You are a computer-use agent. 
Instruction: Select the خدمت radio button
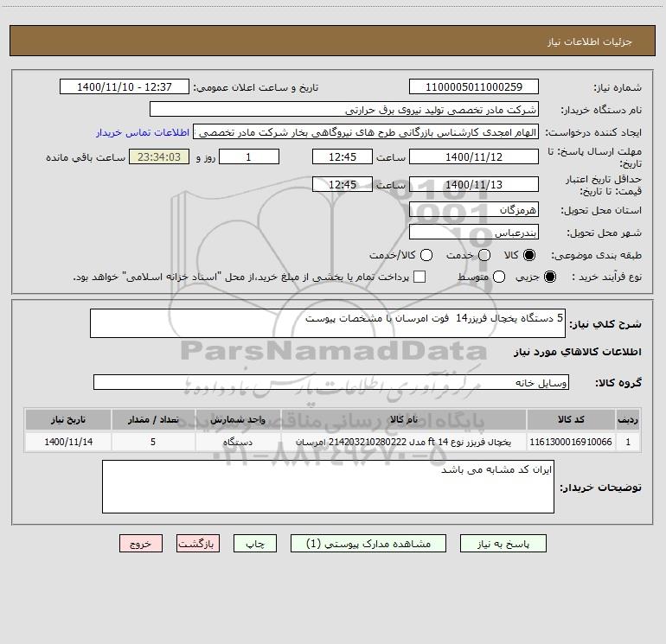click(484, 255)
